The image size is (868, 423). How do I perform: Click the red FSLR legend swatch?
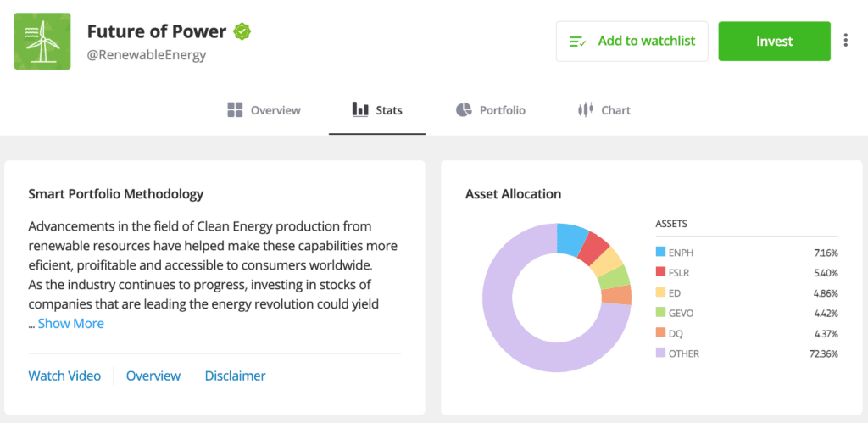(661, 273)
